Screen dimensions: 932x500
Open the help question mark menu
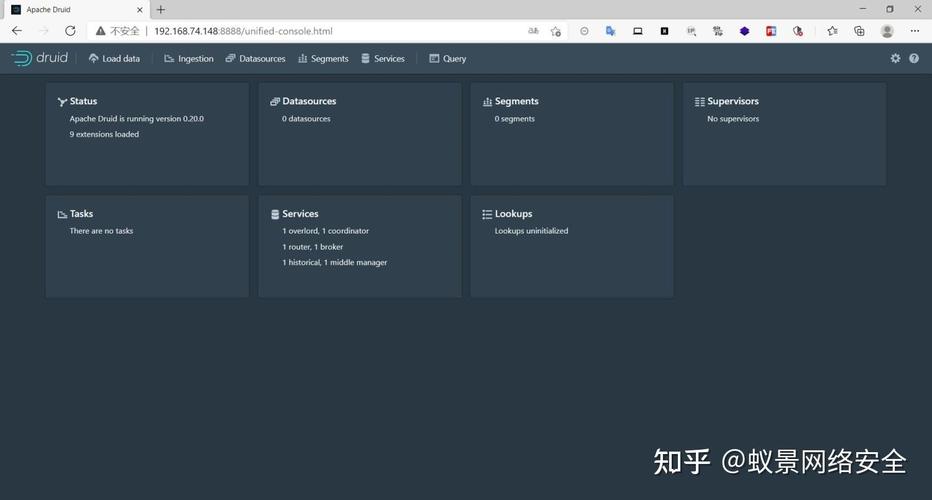pyautogui.click(x=914, y=58)
